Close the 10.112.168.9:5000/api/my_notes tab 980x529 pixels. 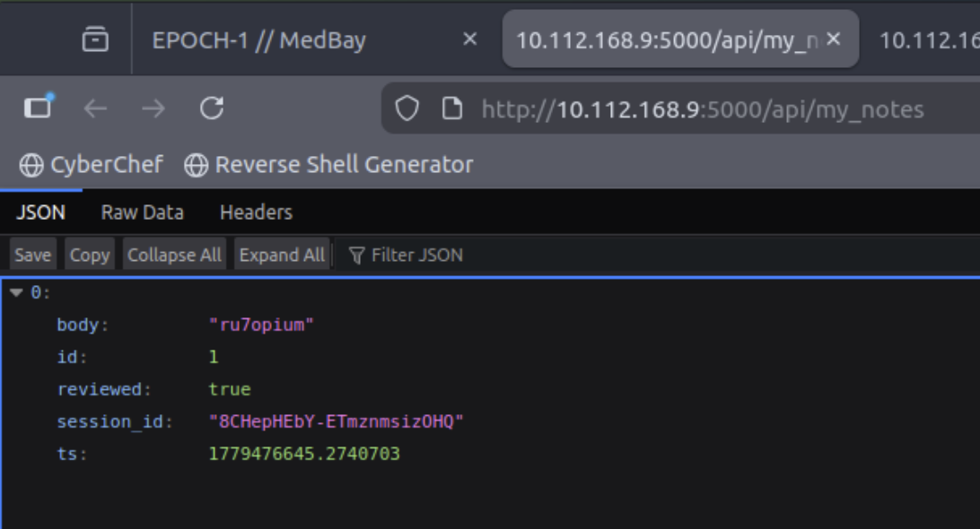(x=833, y=39)
